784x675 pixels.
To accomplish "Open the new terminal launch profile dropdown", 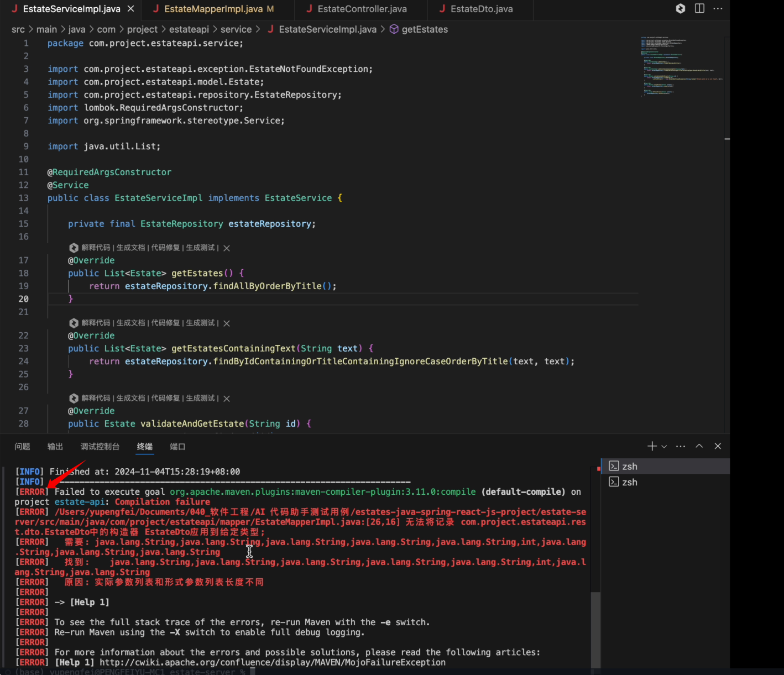I will pyautogui.click(x=664, y=446).
